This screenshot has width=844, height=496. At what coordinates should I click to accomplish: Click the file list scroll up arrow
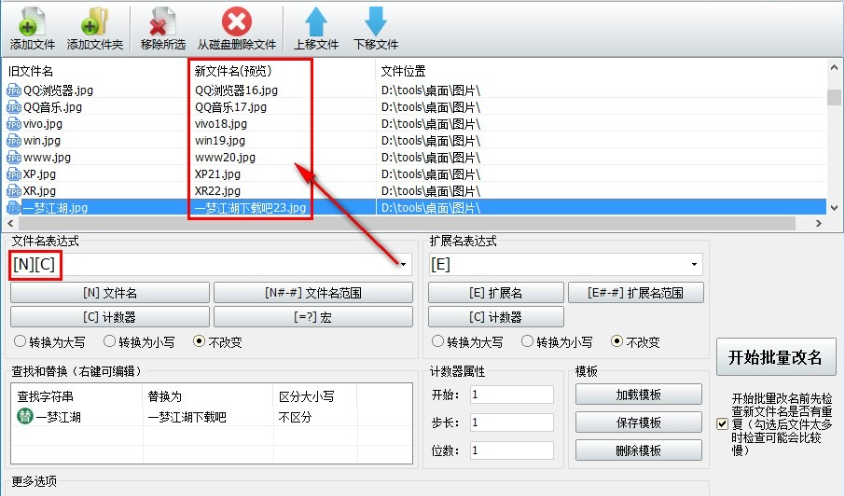[834, 68]
